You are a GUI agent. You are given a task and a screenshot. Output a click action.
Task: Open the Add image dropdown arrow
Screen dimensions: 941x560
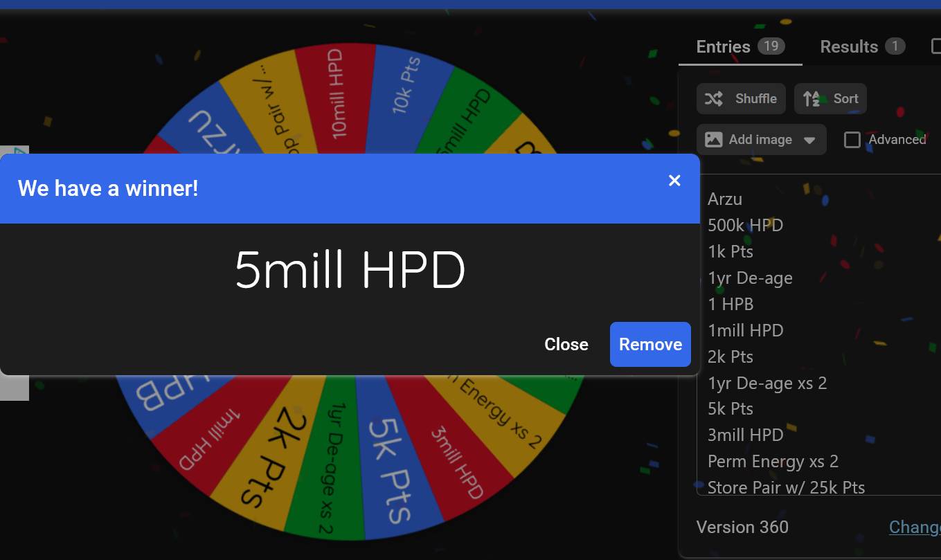pos(809,140)
